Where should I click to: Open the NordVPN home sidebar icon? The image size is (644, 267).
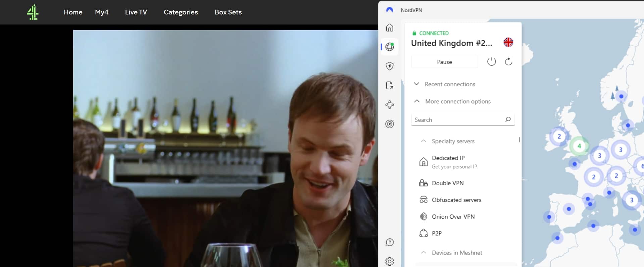[x=389, y=28]
